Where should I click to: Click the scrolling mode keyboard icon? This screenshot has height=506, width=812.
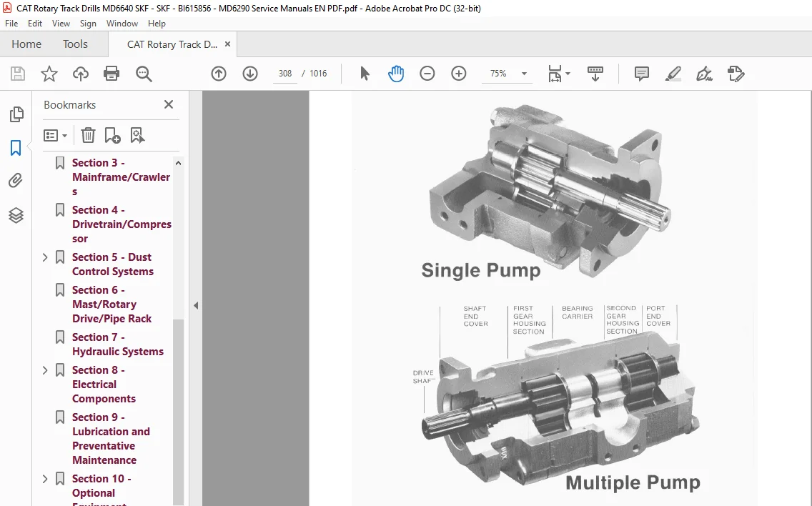click(595, 74)
